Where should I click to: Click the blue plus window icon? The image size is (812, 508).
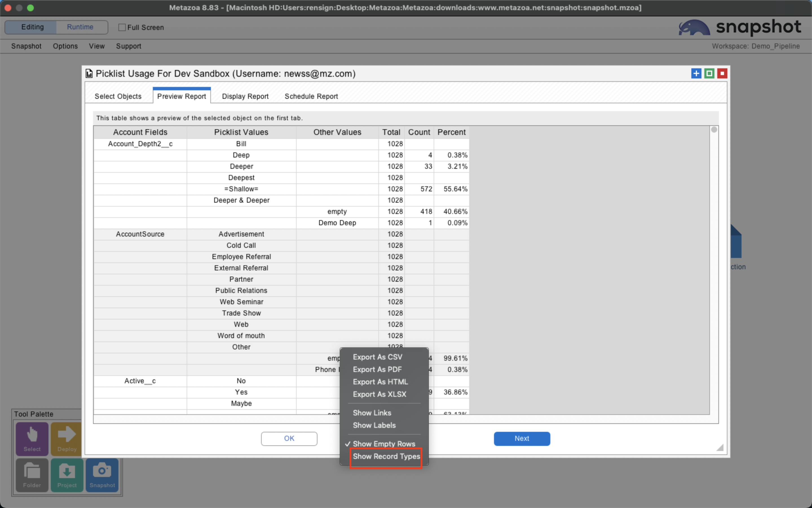coord(696,73)
